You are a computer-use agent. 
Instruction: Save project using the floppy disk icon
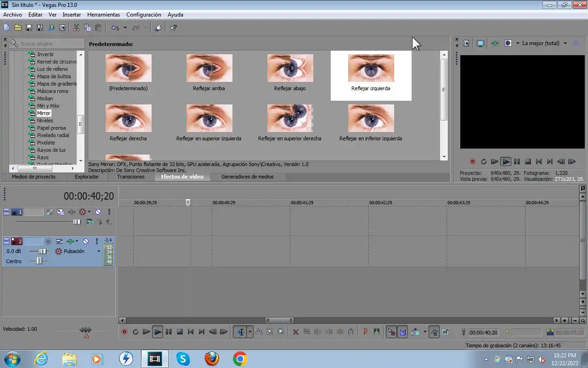coord(29,28)
